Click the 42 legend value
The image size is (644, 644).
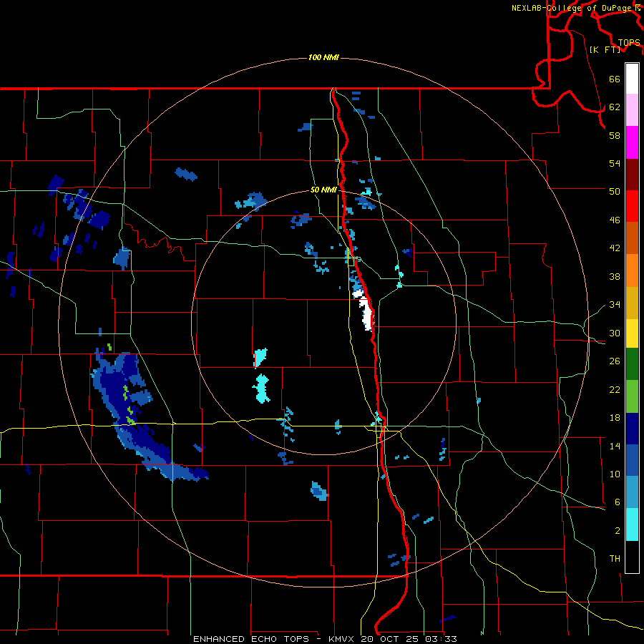point(615,248)
